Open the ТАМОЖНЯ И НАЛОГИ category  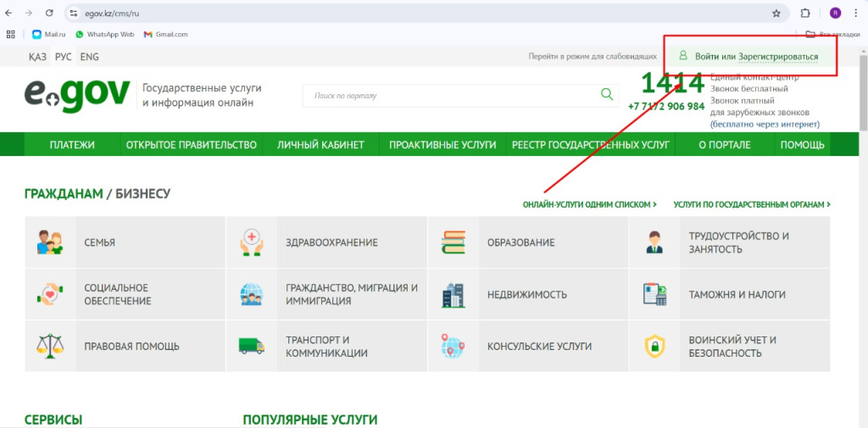730,295
